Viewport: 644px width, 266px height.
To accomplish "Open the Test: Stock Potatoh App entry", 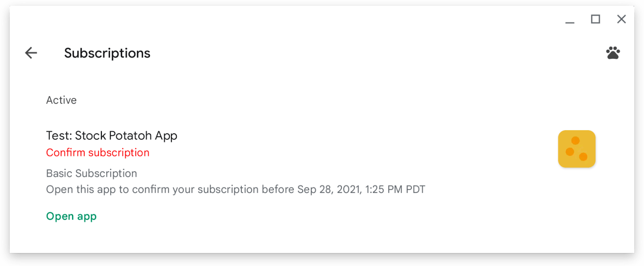I will coord(111,136).
